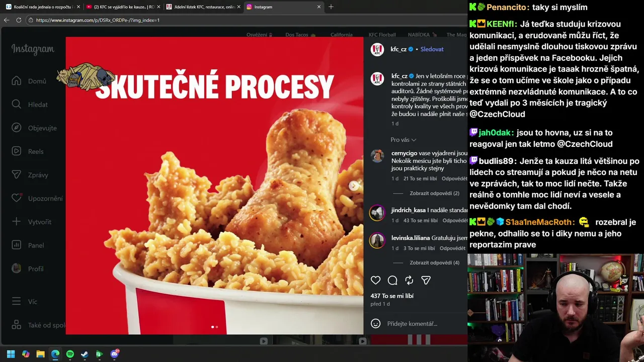Reply to levinska.liliana comment via Odpovědět
This screenshot has height=362, width=644.
point(452,248)
